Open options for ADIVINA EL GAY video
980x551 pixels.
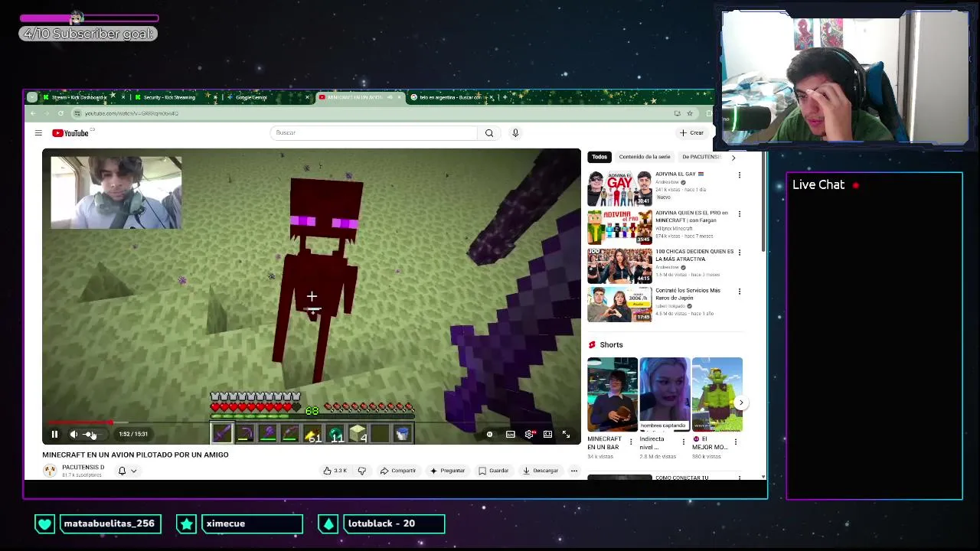[740, 175]
